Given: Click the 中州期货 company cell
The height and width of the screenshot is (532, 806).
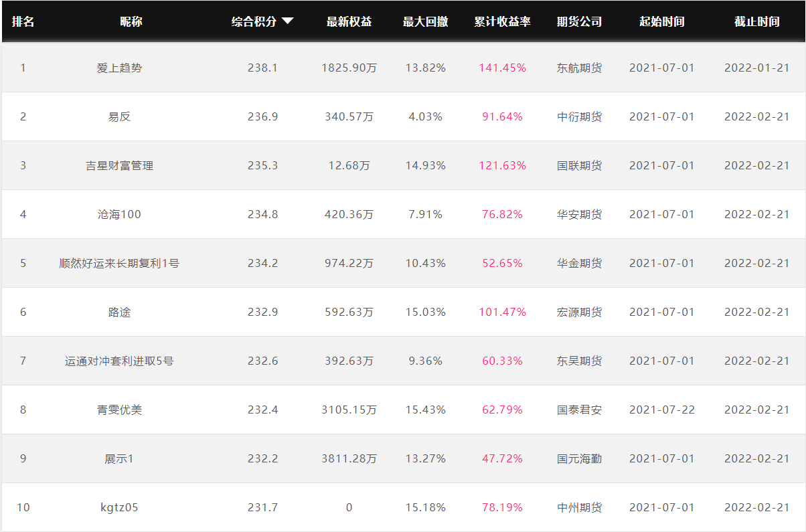Looking at the screenshot, I should pos(580,507).
